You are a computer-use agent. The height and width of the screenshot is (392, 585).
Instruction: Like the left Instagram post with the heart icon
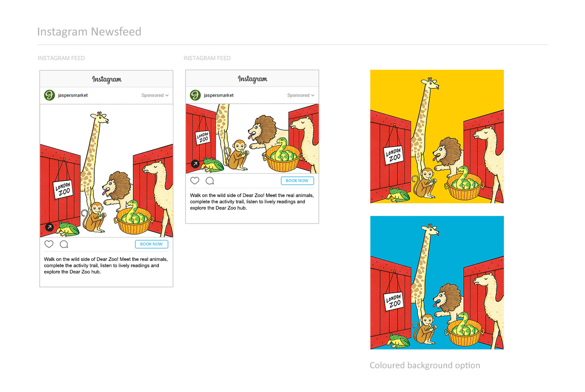pyautogui.click(x=49, y=244)
